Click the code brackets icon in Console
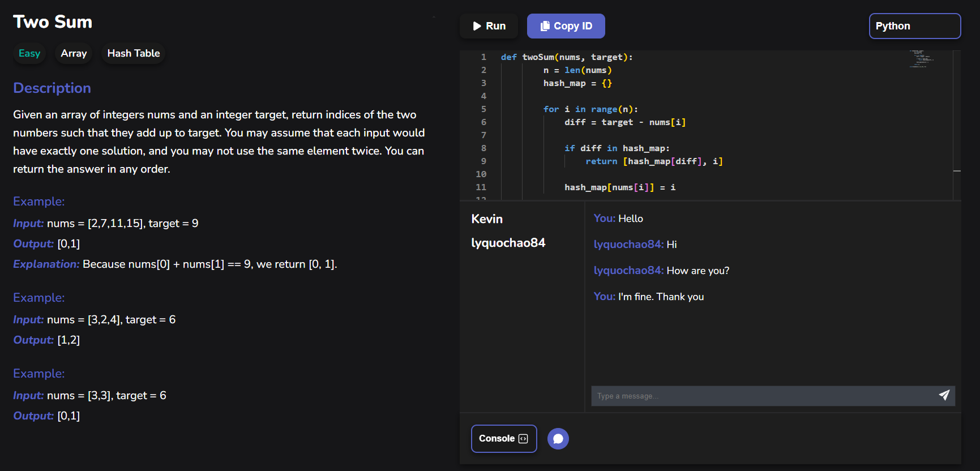 pos(523,439)
